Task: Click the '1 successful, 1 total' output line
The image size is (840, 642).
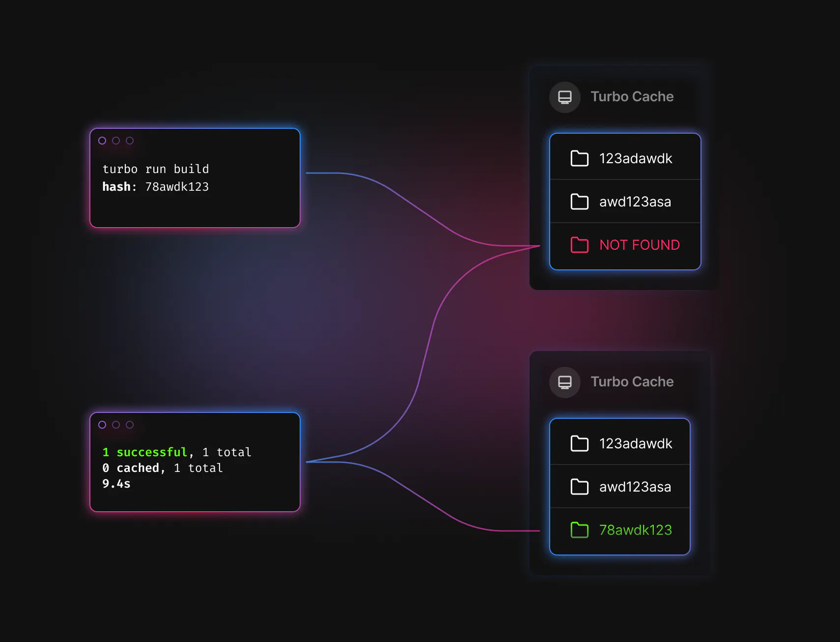Action: (177, 452)
